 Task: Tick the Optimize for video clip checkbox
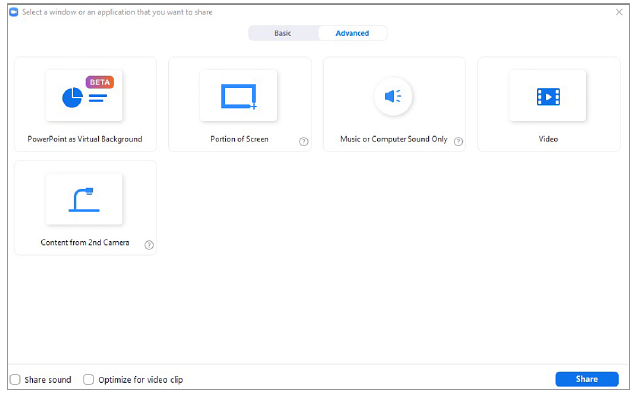pyautogui.click(x=89, y=380)
